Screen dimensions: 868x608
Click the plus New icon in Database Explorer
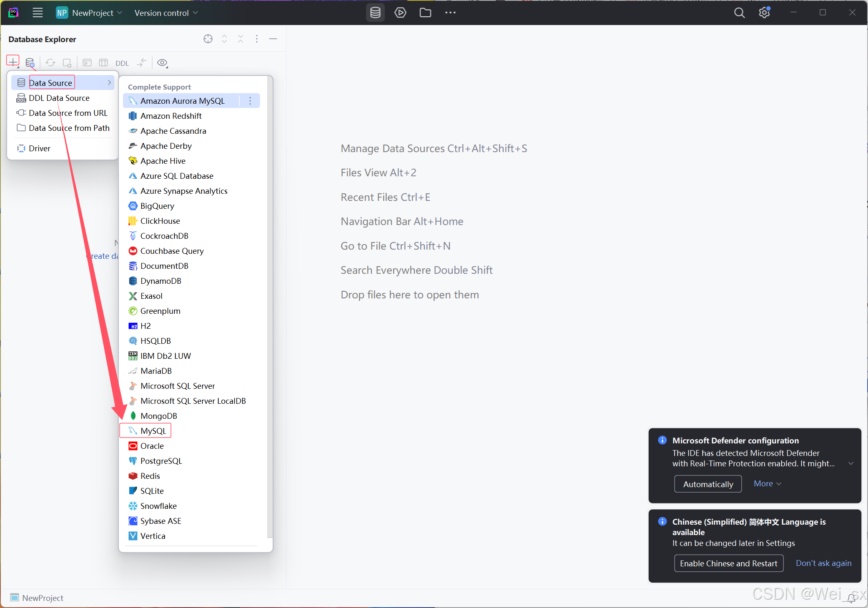point(13,62)
